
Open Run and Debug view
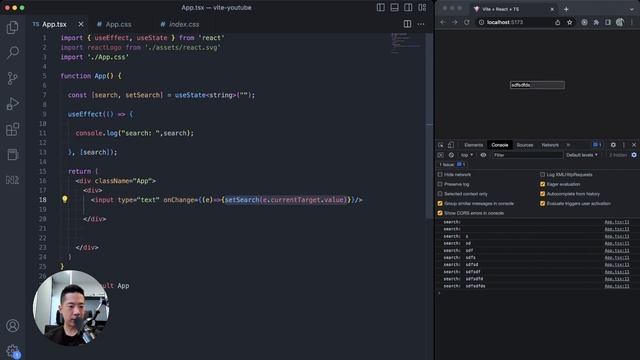pos(12,104)
